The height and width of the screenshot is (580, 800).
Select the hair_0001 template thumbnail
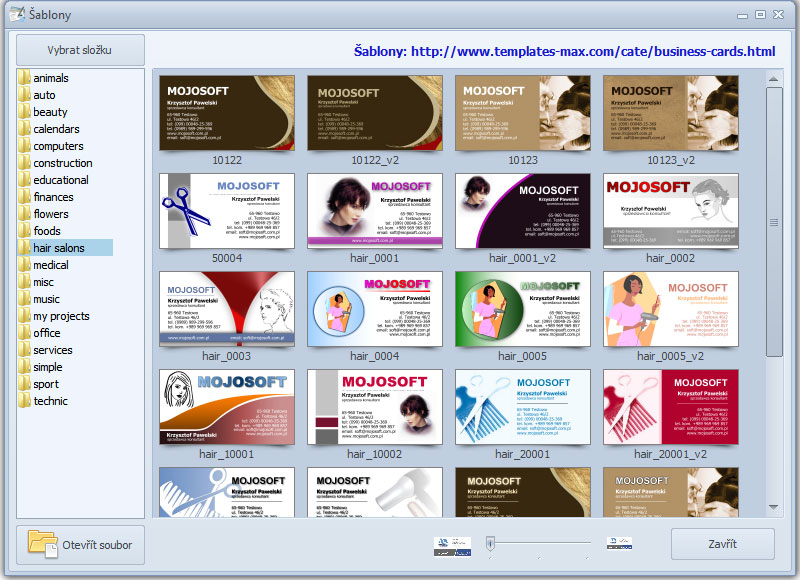pyautogui.click(x=374, y=210)
